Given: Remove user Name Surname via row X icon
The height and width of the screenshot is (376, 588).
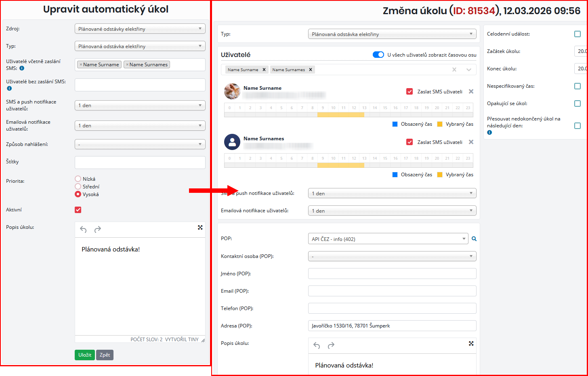Looking at the screenshot, I should 471,91.
